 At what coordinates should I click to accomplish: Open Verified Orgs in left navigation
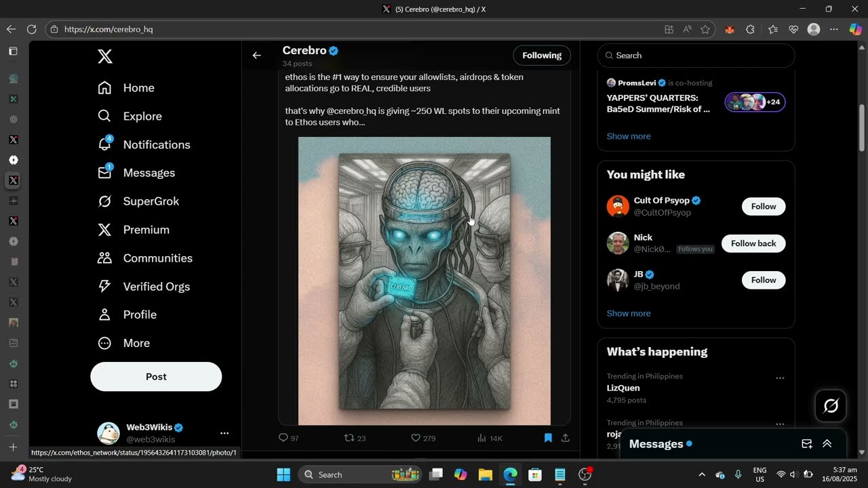point(144,287)
